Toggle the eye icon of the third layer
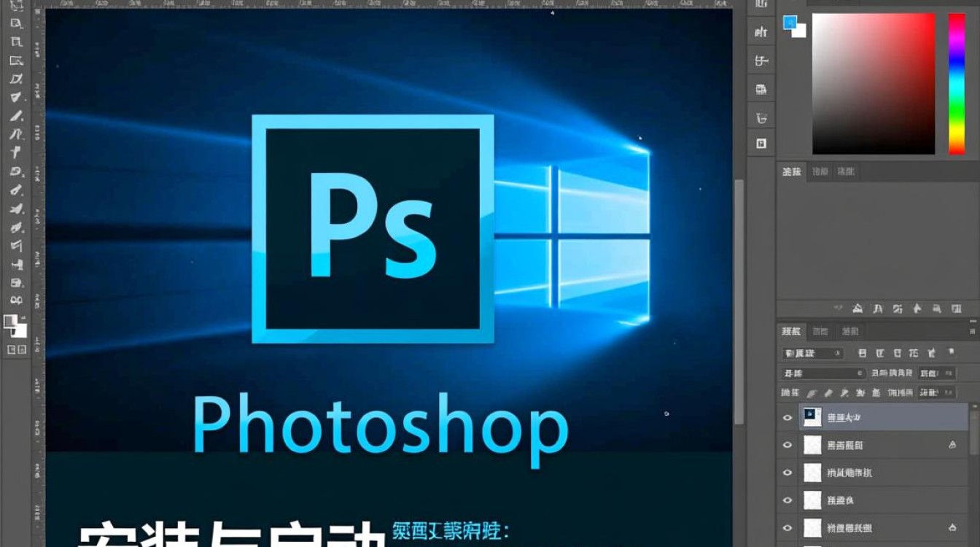 787,473
